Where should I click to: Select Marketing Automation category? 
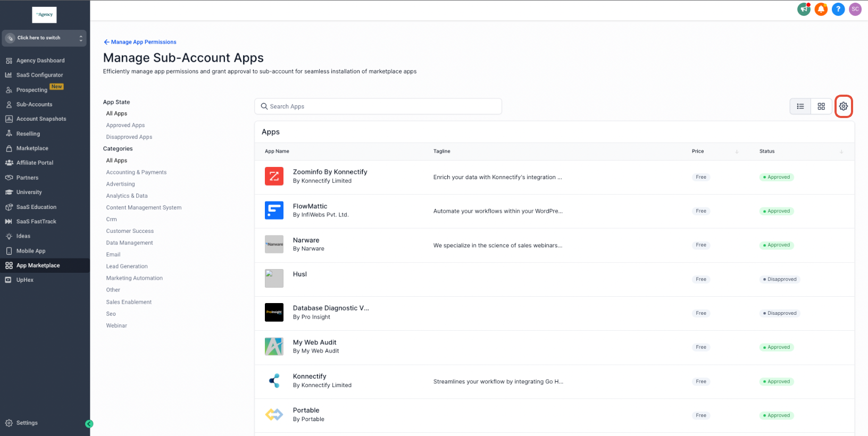135,278
